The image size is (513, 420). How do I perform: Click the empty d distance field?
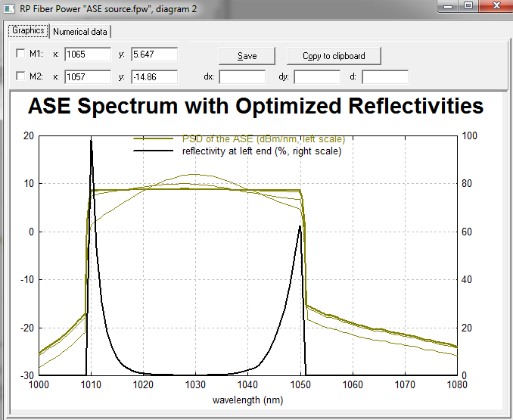384,77
